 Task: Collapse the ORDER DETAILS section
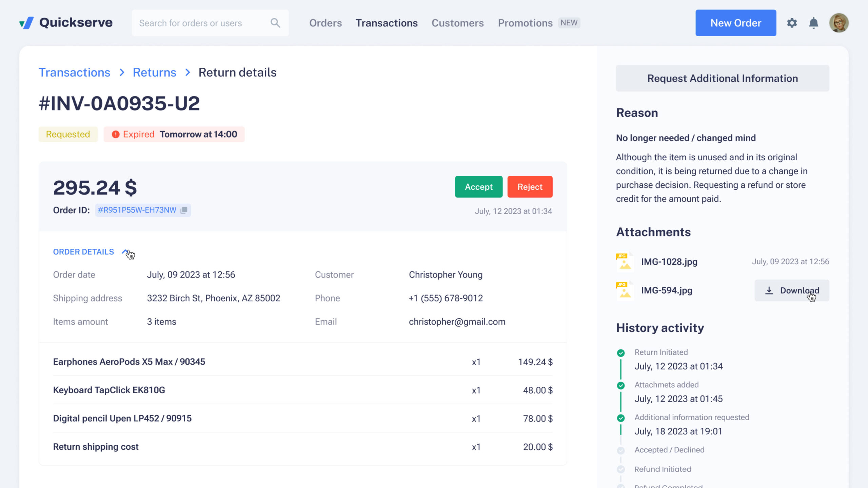(125, 252)
